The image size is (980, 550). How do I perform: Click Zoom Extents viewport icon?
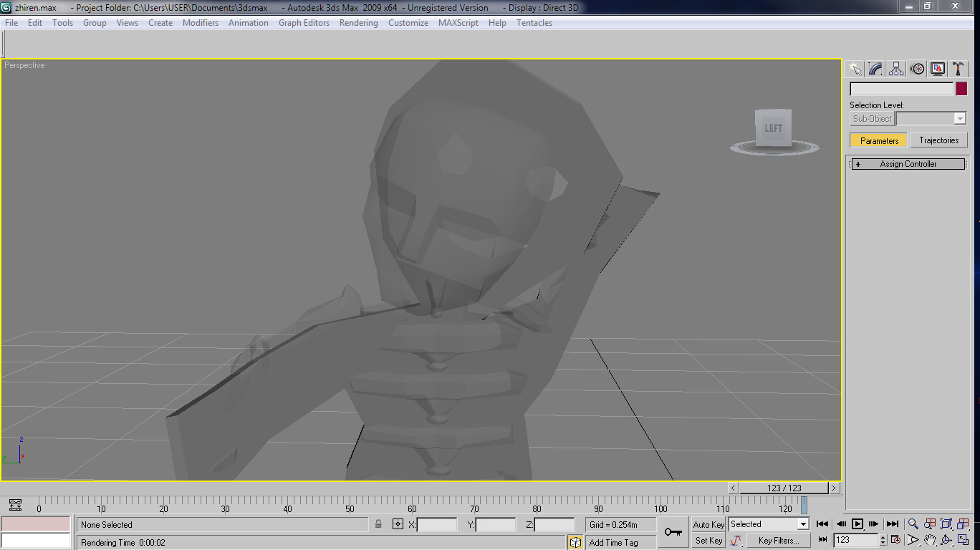(x=946, y=524)
